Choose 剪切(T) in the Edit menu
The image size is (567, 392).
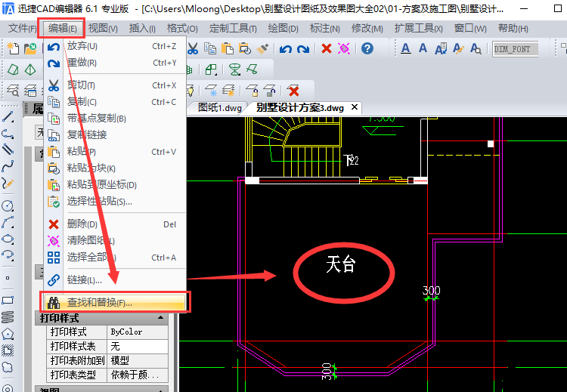(115, 85)
